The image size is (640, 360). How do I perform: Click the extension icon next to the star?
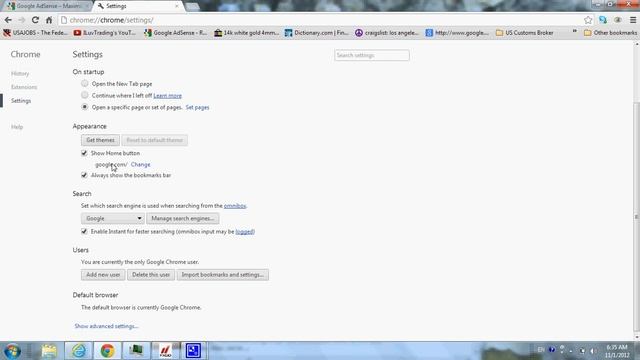click(603, 20)
